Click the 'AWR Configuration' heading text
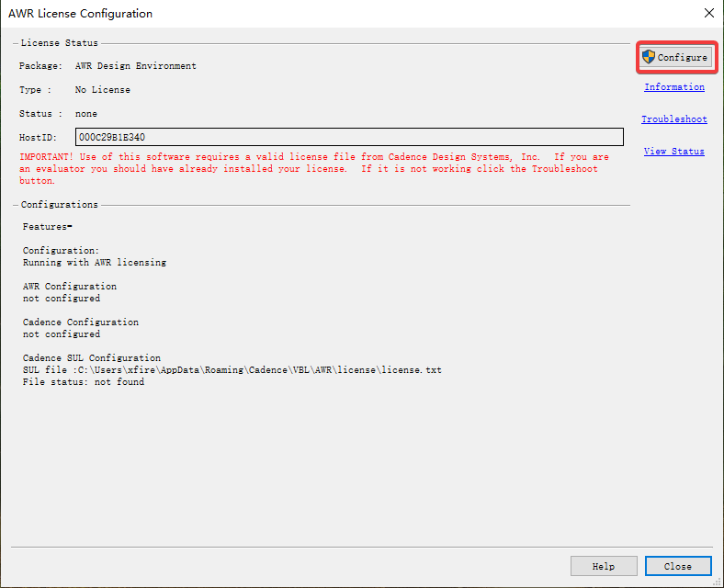This screenshot has height=588, width=724. tap(70, 286)
